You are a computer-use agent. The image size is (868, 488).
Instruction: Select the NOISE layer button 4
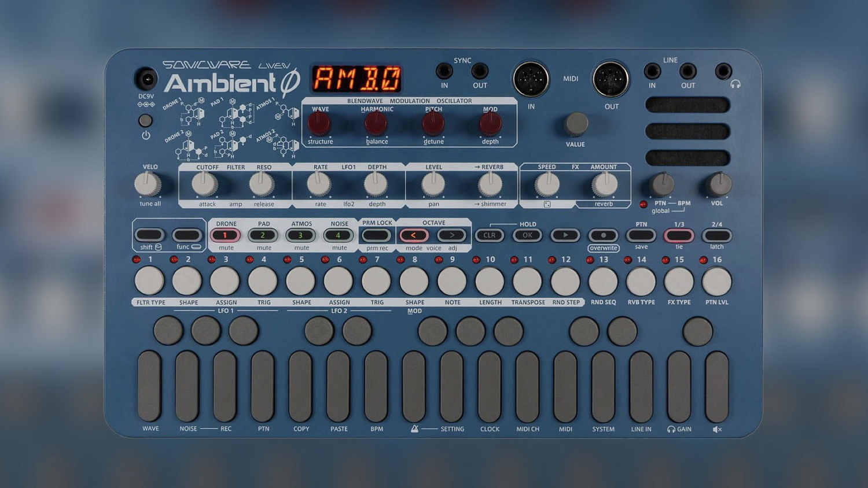[x=339, y=235]
